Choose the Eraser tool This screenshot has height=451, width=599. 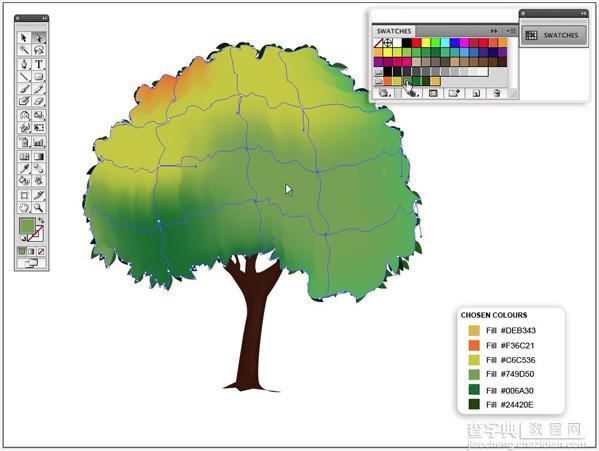coord(39,101)
